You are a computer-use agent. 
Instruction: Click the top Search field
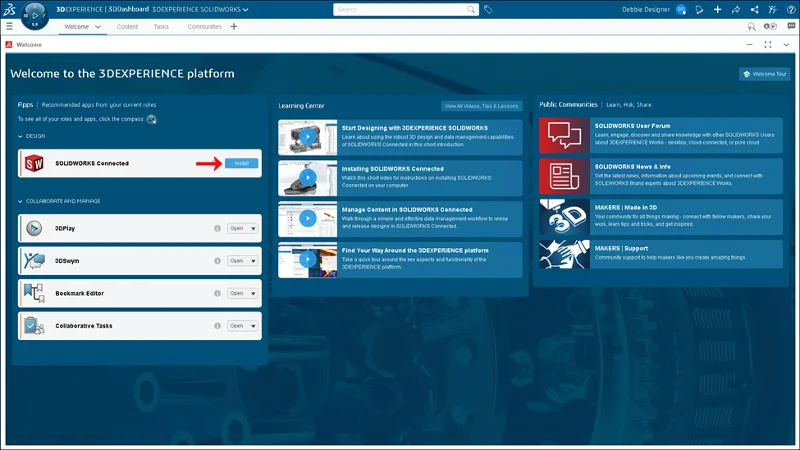[x=400, y=9]
